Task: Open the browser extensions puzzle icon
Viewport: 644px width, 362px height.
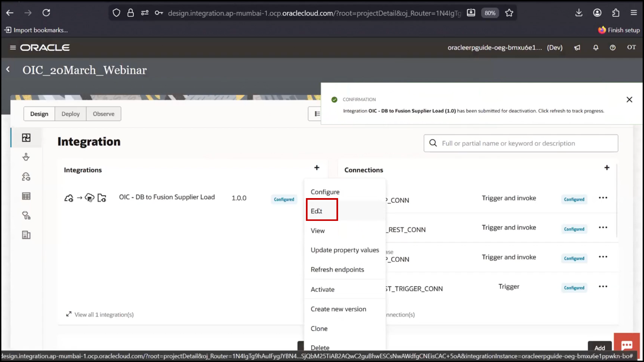Action: pyautogui.click(x=615, y=13)
